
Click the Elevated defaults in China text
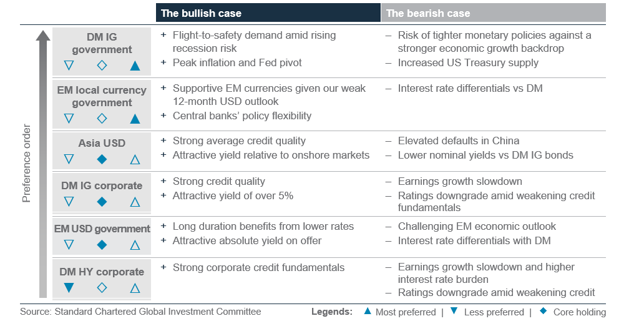tap(459, 141)
